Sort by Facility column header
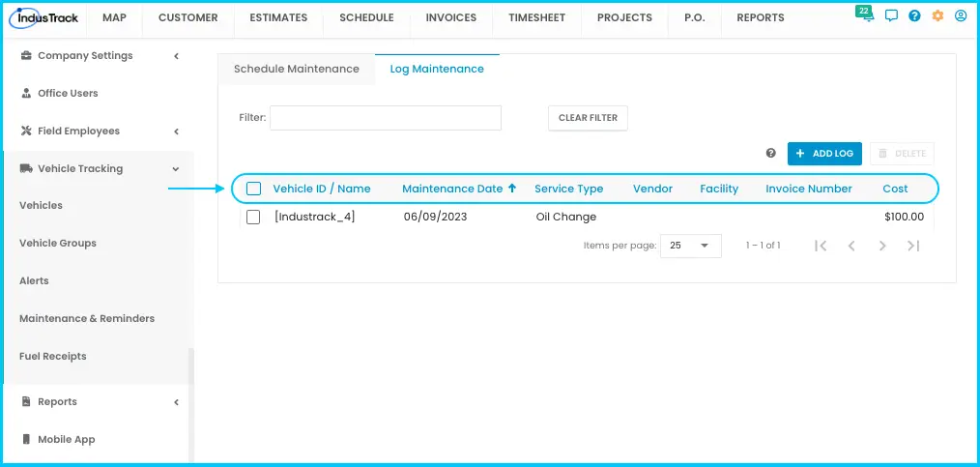 click(x=719, y=189)
